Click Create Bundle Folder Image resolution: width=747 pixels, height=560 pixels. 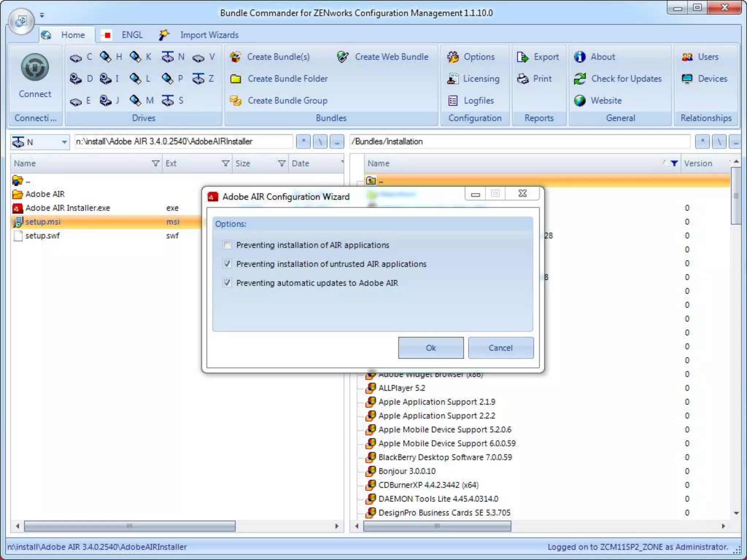pyautogui.click(x=279, y=79)
